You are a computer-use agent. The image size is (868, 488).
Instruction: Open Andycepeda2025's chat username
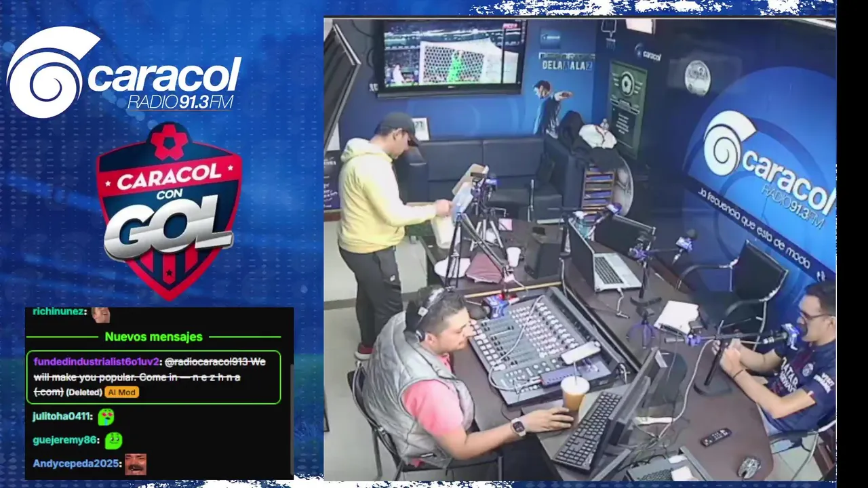click(x=75, y=464)
